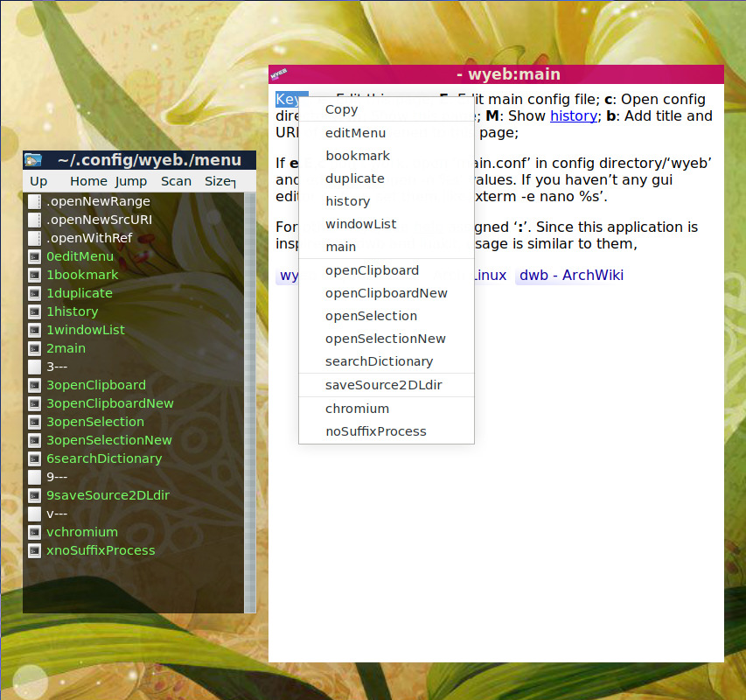Open the dwb - ArchWiki link
This screenshot has height=700, width=746.
571,275
